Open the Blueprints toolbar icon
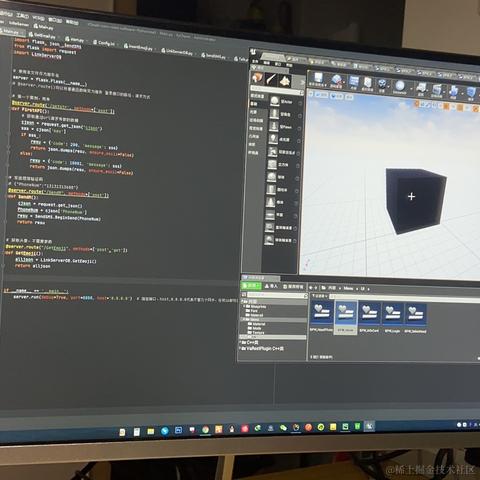This screenshot has height=480, width=480. click(421, 89)
